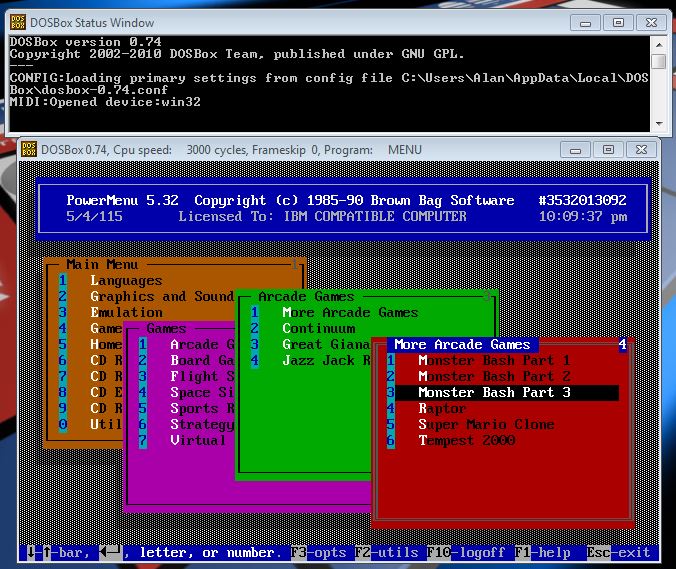Image resolution: width=676 pixels, height=569 pixels.
Task: Close the DOSBox 0.74 MENU window
Action: [641, 150]
